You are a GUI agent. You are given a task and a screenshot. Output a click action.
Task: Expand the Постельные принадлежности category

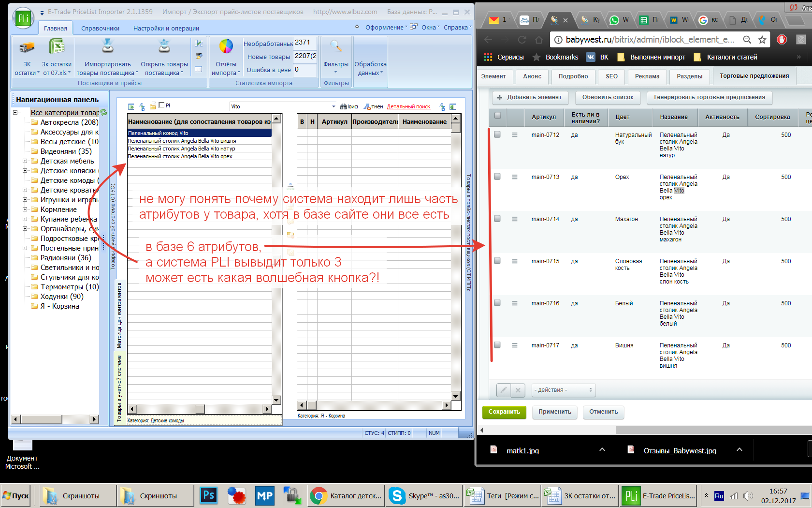point(25,248)
